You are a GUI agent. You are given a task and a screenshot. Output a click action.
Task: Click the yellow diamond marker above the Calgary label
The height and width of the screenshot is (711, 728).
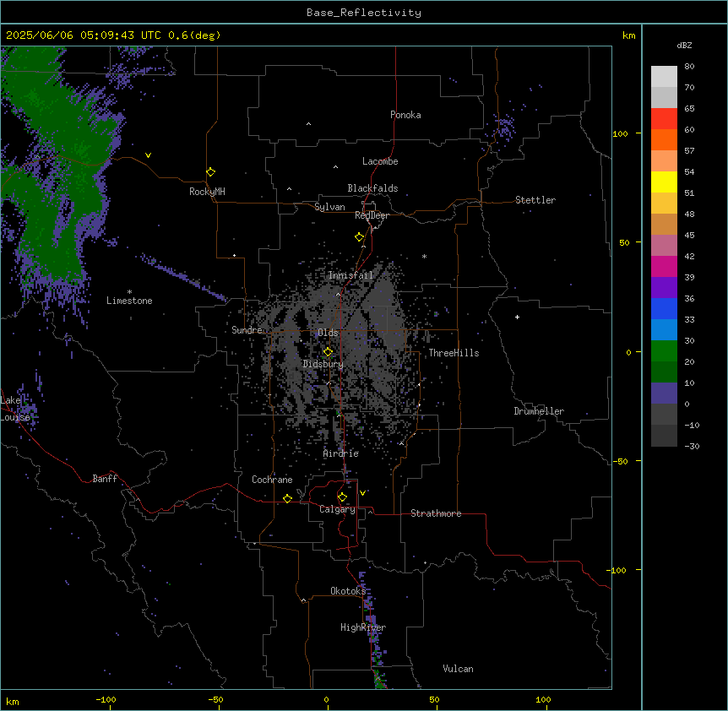[x=342, y=497]
